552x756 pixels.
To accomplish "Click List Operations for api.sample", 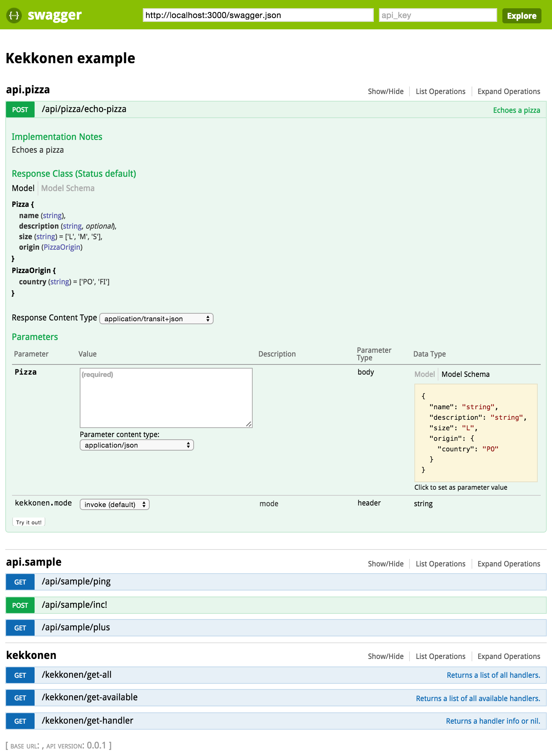I will coord(440,564).
